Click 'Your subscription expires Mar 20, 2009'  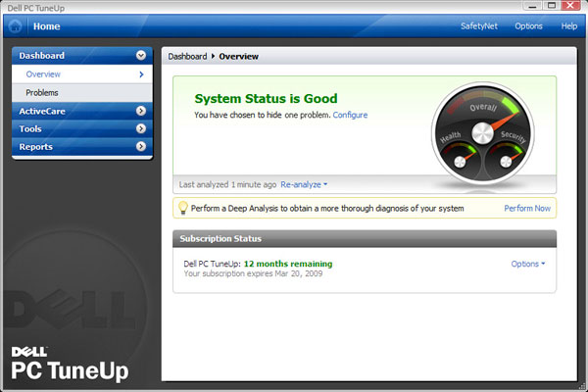tap(253, 273)
